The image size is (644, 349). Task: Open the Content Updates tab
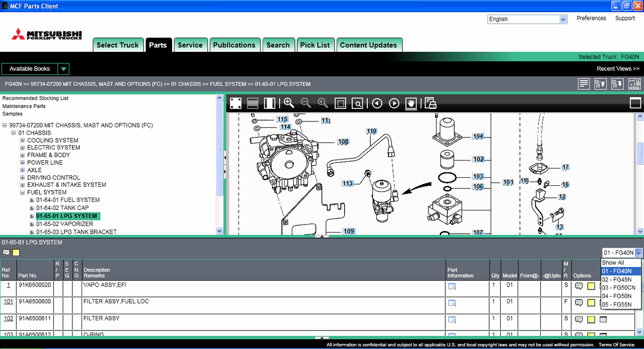369,45
